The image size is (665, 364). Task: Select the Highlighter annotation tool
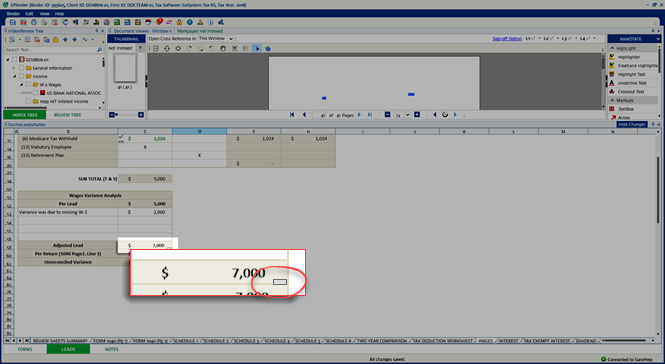pyautogui.click(x=629, y=57)
